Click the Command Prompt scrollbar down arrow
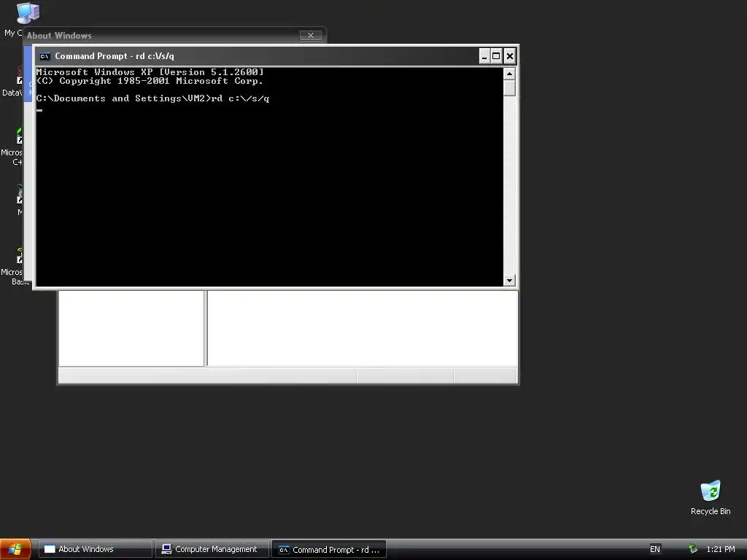Screen dimensions: 747x560 tap(509, 280)
